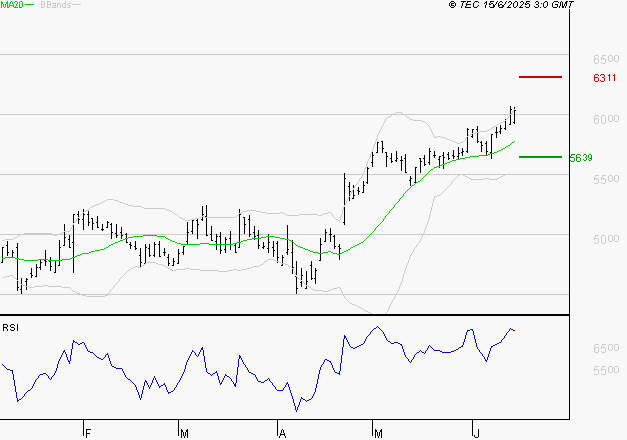Select the F February month marker

click(88, 433)
